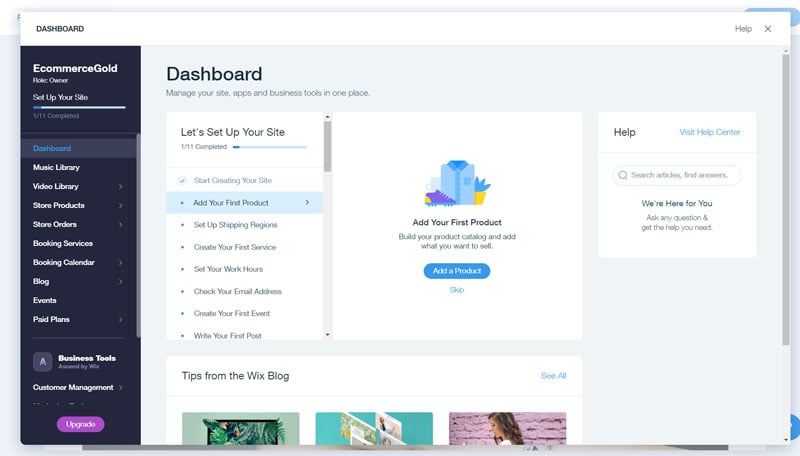Click the arrow on Add Your First Product
The width and height of the screenshot is (800, 456).
307,202
